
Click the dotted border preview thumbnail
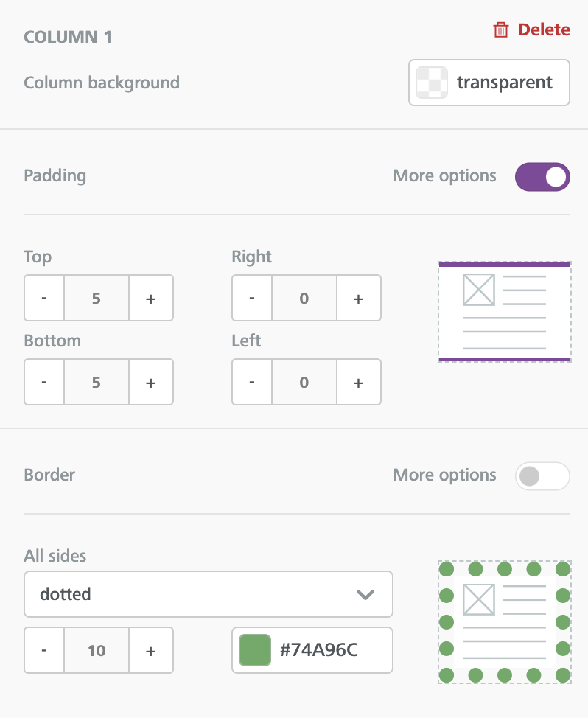coord(504,622)
